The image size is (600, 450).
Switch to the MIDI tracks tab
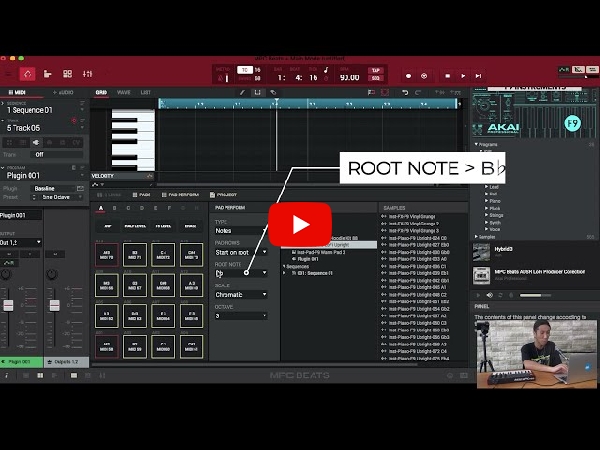tap(17, 93)
